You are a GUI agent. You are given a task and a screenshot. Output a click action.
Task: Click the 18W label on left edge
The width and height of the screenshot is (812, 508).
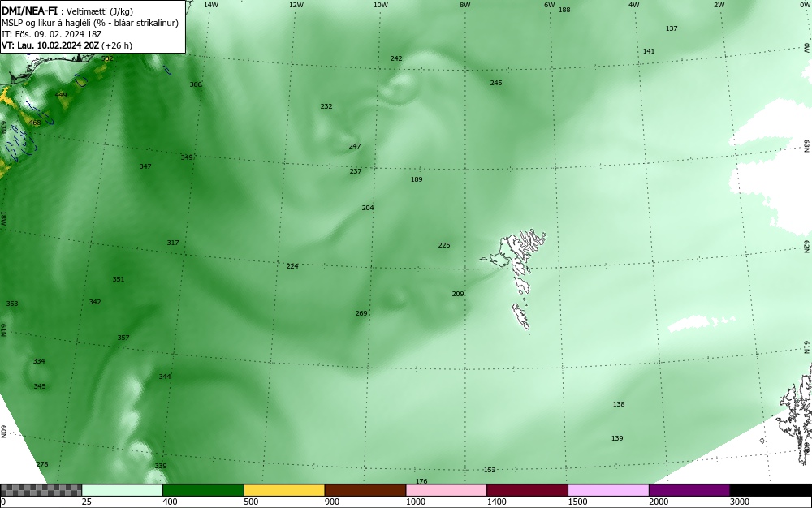pos(3,217)
